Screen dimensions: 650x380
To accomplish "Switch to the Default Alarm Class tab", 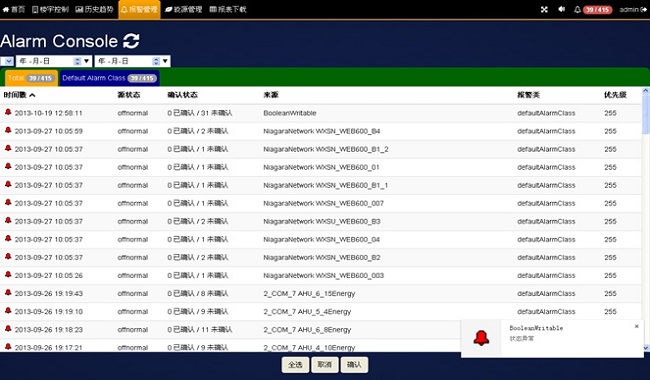I will pyautogui.click(x=109, y=78).
